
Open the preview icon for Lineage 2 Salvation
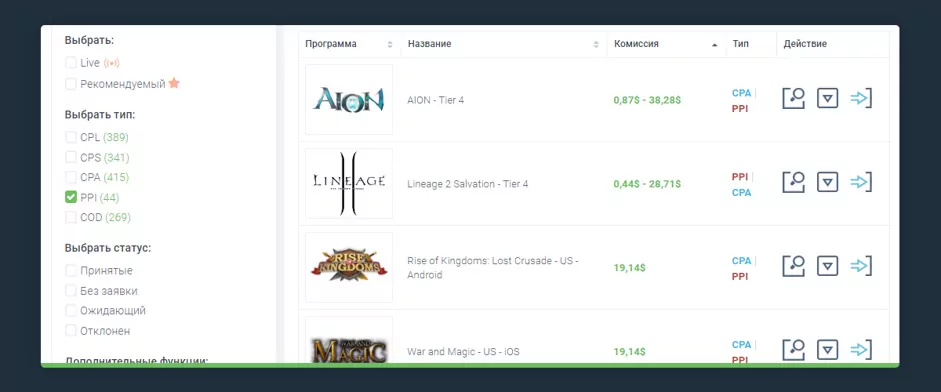[793, 182]
